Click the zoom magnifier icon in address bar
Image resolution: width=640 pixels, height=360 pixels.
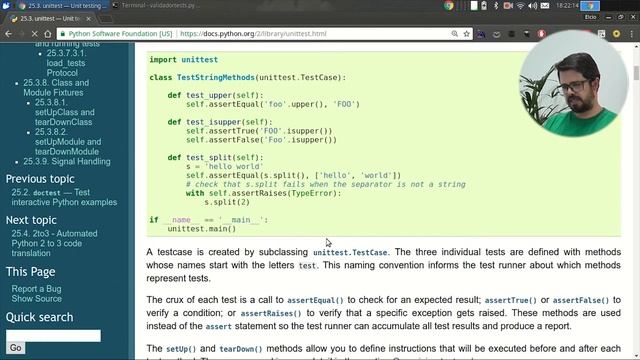point(454,34)
